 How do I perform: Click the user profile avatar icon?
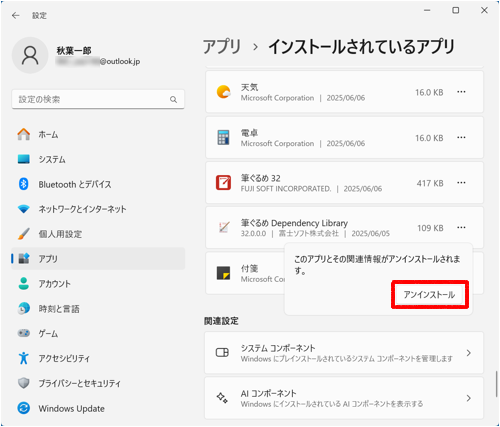pos(30,55)
